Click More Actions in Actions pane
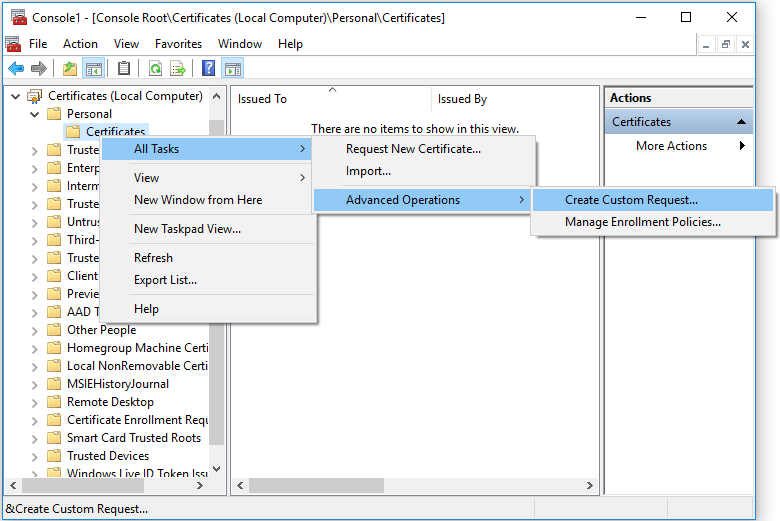 coord(671,146)
